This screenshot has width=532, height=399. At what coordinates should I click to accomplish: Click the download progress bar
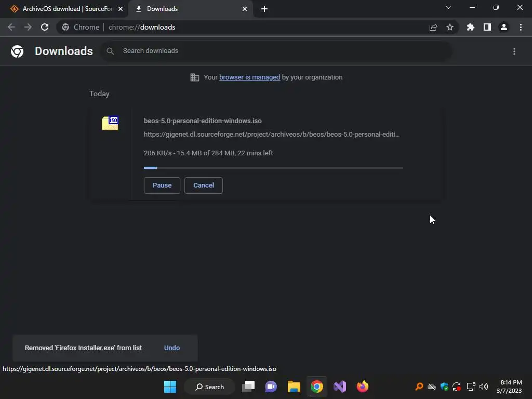273,168
